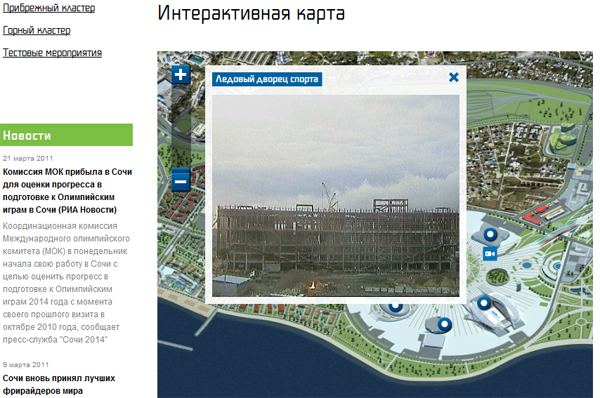Close the Ледовый дворец спорта popup

453,77
